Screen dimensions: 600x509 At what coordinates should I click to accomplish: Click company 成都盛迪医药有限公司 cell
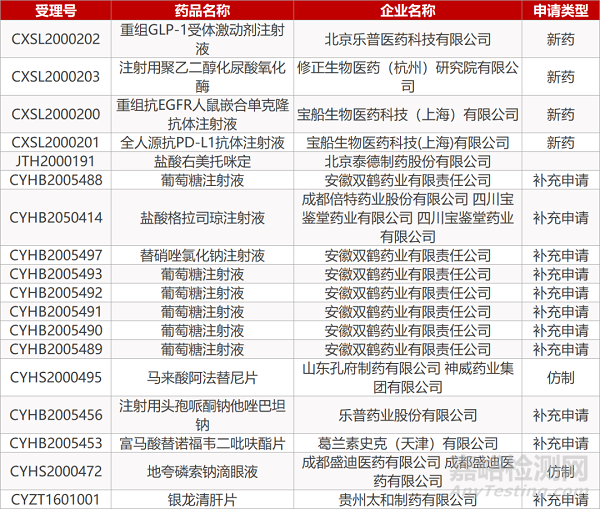tap(408, 471)
